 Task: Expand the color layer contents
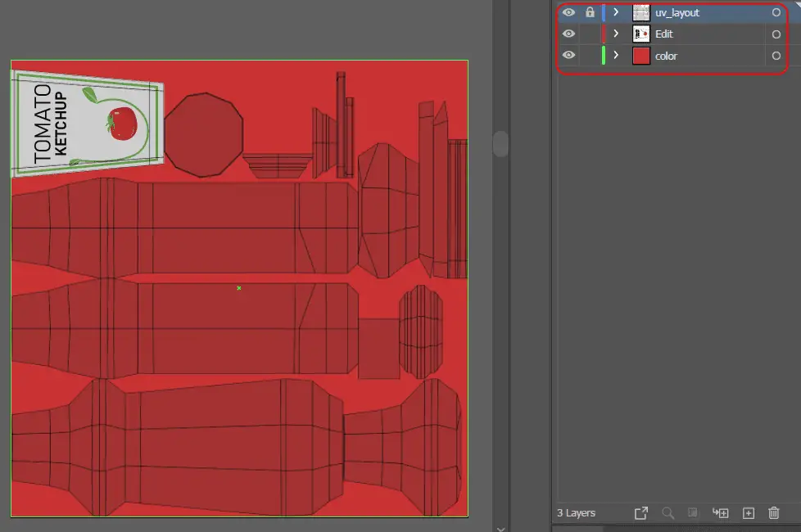(616, 55)
